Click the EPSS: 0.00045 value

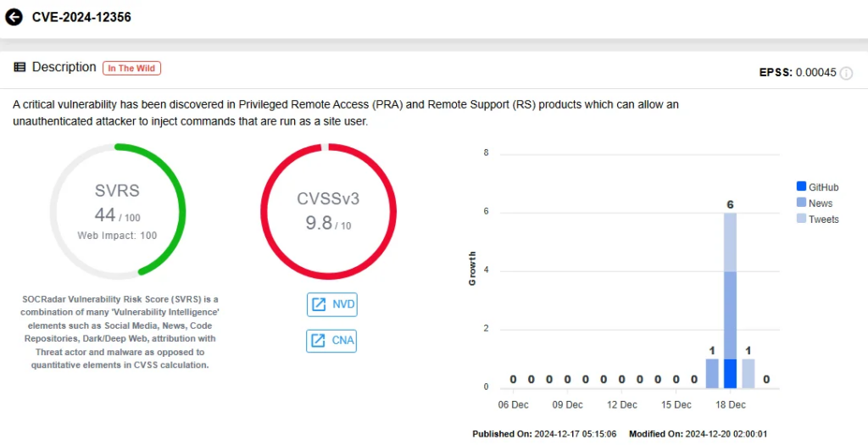coord(798,73)
